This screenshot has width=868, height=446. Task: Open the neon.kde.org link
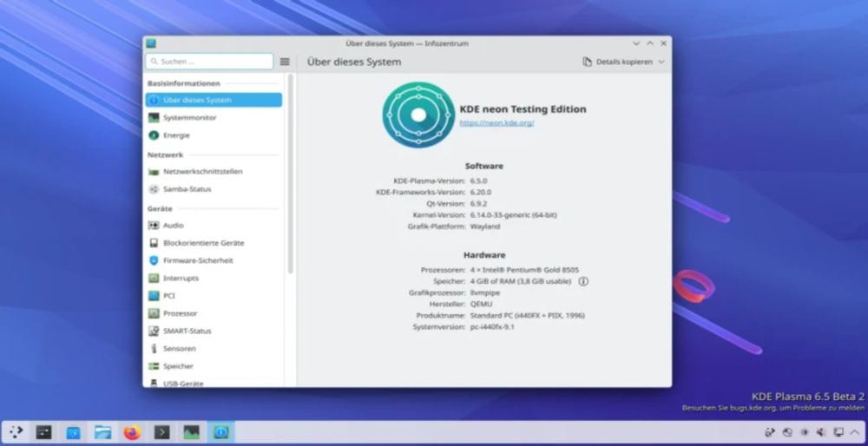coord(496,123)
